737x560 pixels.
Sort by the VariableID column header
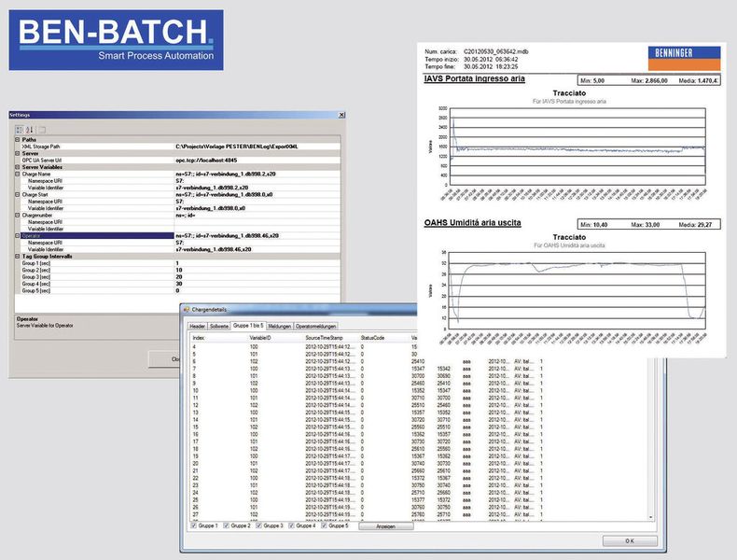tap(260, 338)
